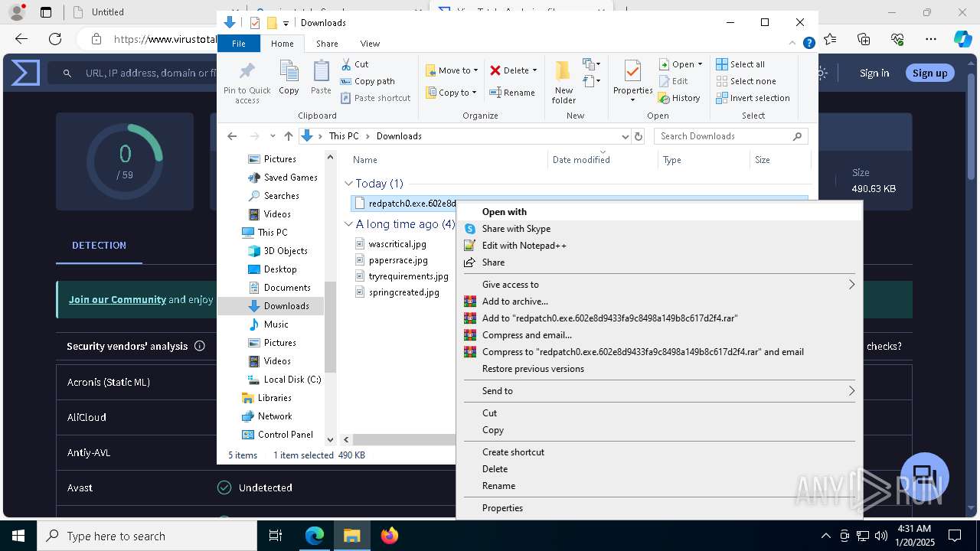This screenshot has width=980, height=551.
Task: Click the Search Downloads field
Action: point(730,136)
